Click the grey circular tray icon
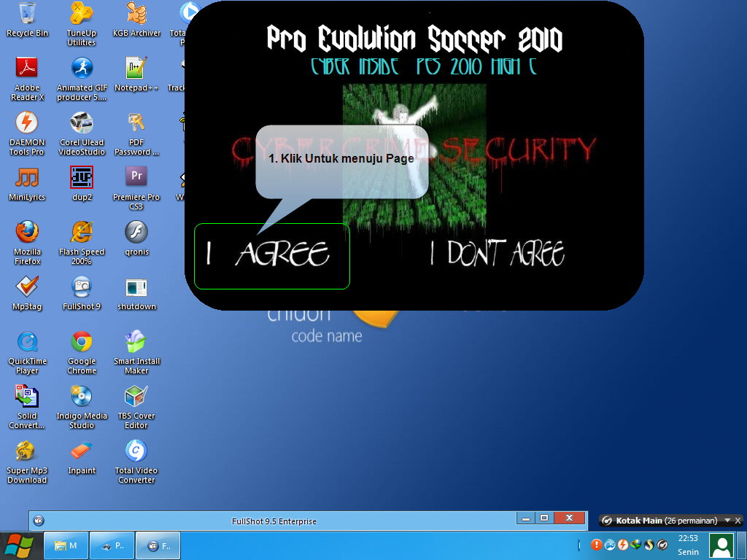This screenshot has width=747, height=560. [x=662, y=544]
